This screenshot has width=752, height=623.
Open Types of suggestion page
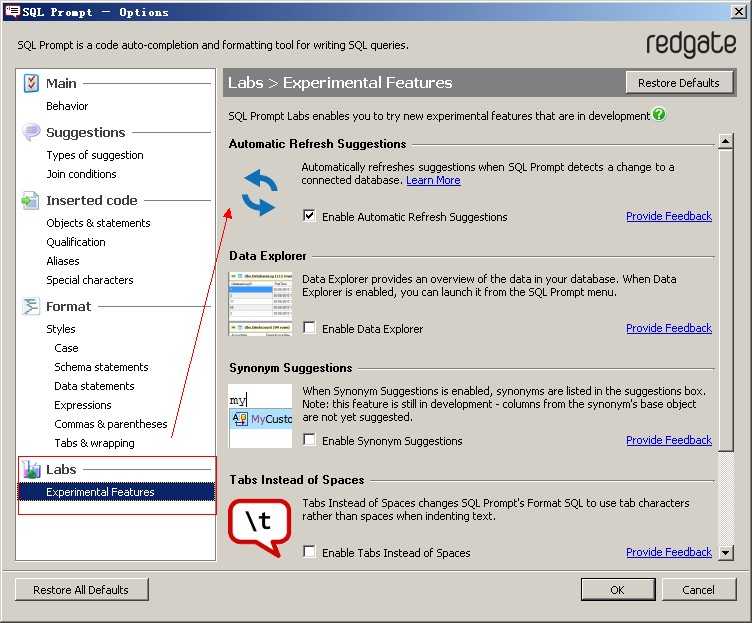point(95,155)
